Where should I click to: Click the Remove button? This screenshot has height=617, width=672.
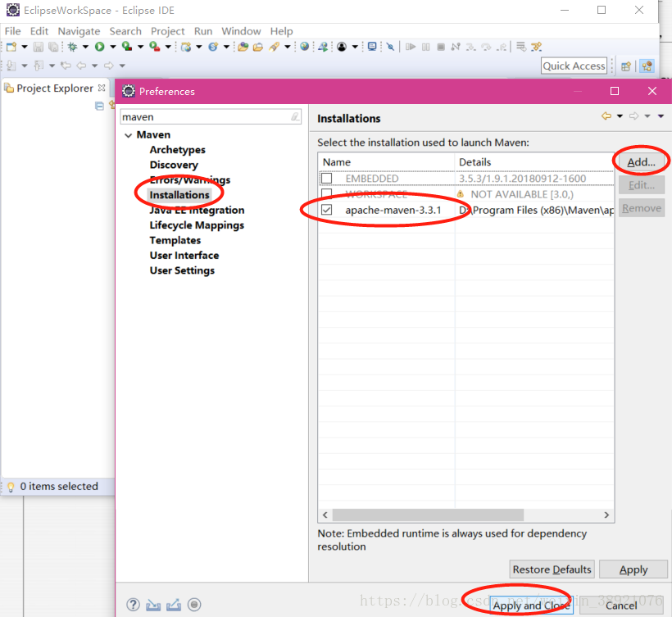[642, 208]
